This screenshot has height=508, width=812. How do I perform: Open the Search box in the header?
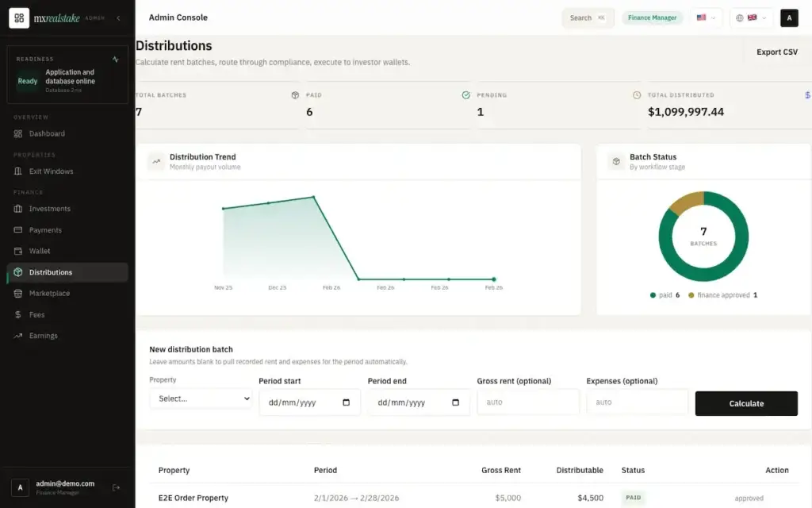click(x=588, y=17)
